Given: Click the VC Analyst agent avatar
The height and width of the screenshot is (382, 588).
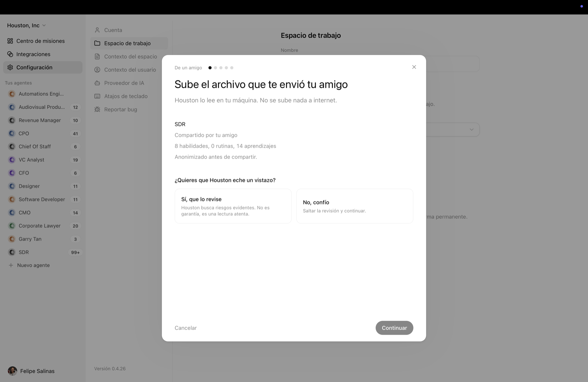Looking at the screenshot, I should [x=12, y=160].
